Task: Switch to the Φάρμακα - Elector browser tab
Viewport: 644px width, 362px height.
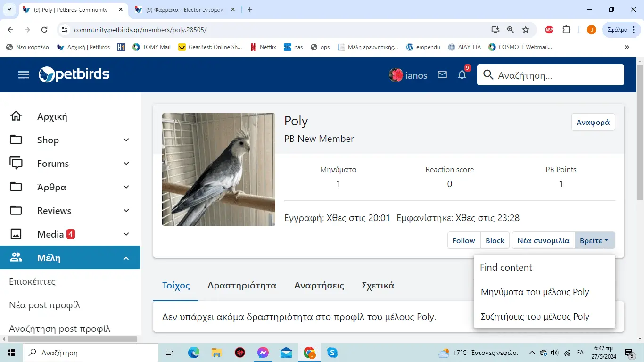Action: [184, 9]
